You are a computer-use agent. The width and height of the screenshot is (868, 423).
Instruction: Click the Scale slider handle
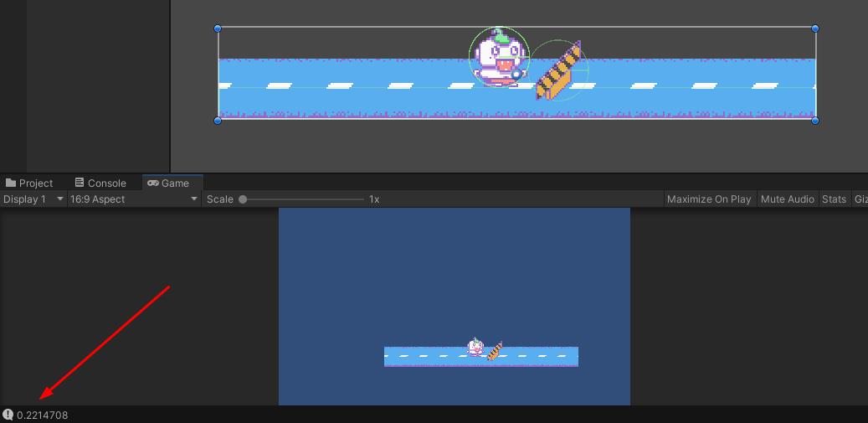tap(243, 199)
